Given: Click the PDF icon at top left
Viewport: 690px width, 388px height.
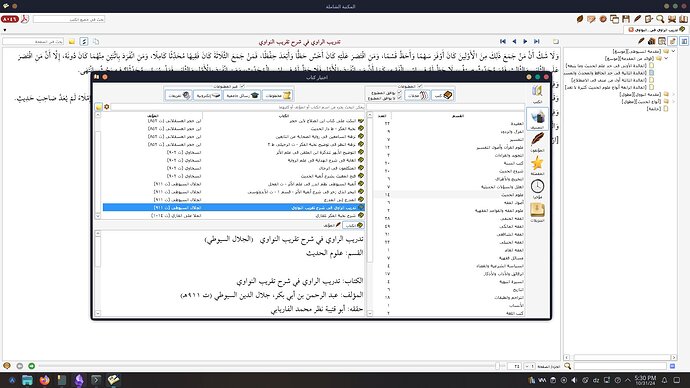Looking at the screenshot, I should (x=25, y=19).
